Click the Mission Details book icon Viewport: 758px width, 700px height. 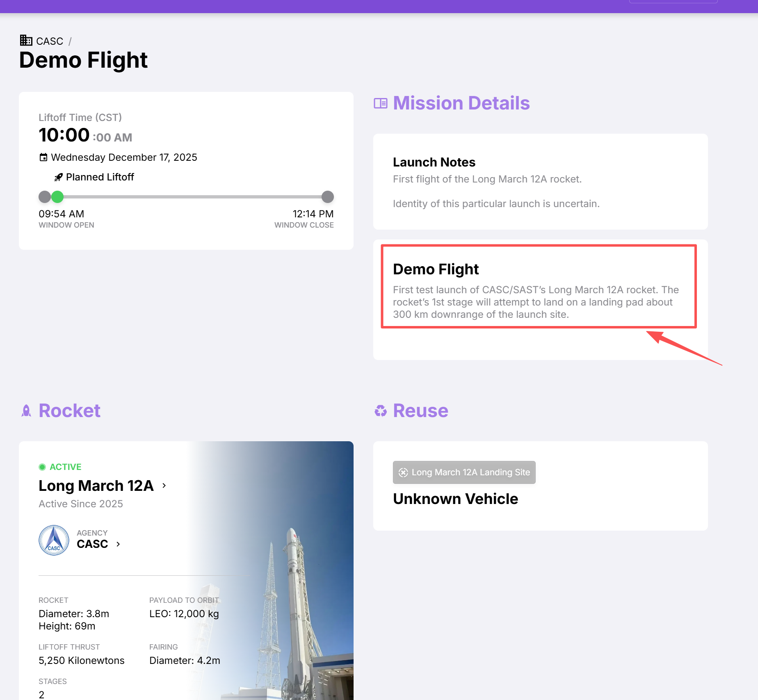[x=380, y=103]
